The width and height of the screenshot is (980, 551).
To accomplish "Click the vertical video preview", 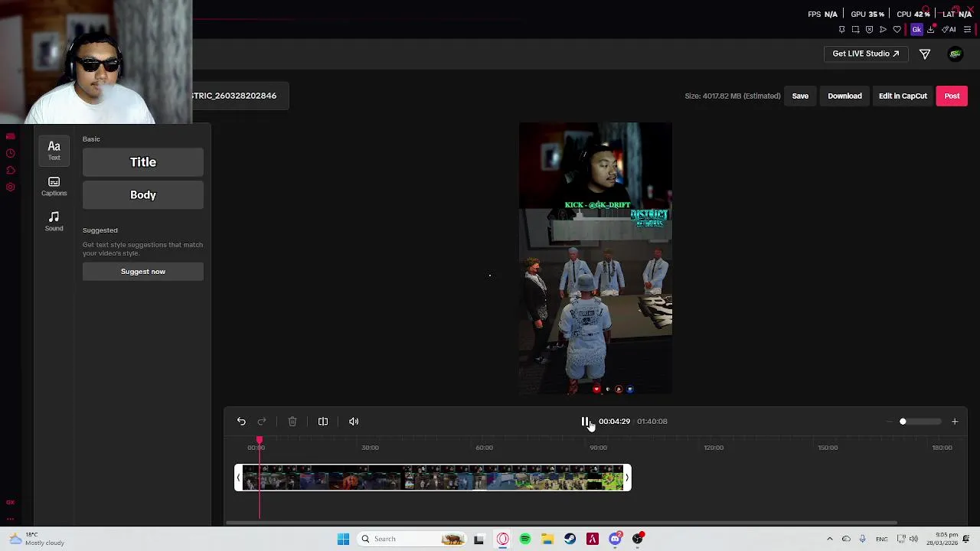I will (x=596, y=259).
